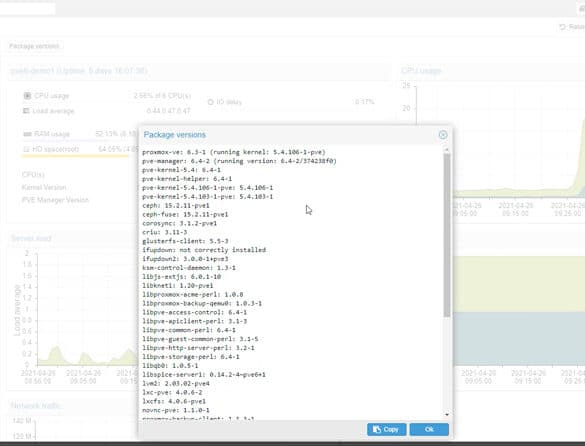Click the 'lxcfs: 4.0.6-pve1' line
Image resolution: width=585 pixels, height=446 pixels.
click(174, 401)
